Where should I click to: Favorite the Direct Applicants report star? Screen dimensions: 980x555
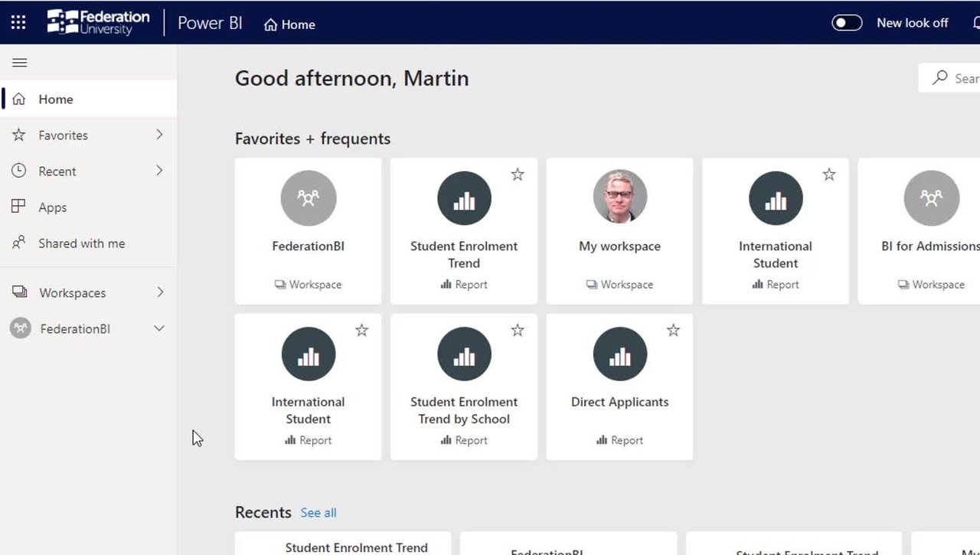coord(673,330)
